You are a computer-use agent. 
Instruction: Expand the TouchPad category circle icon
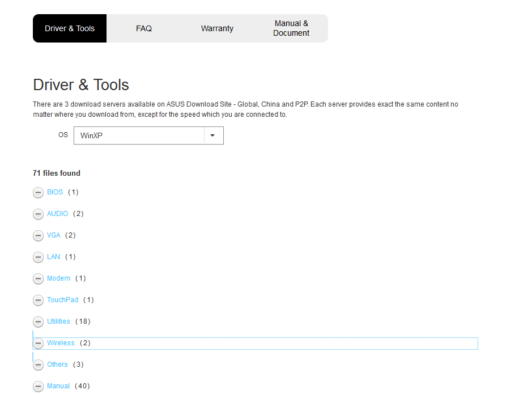pos(39,300)
